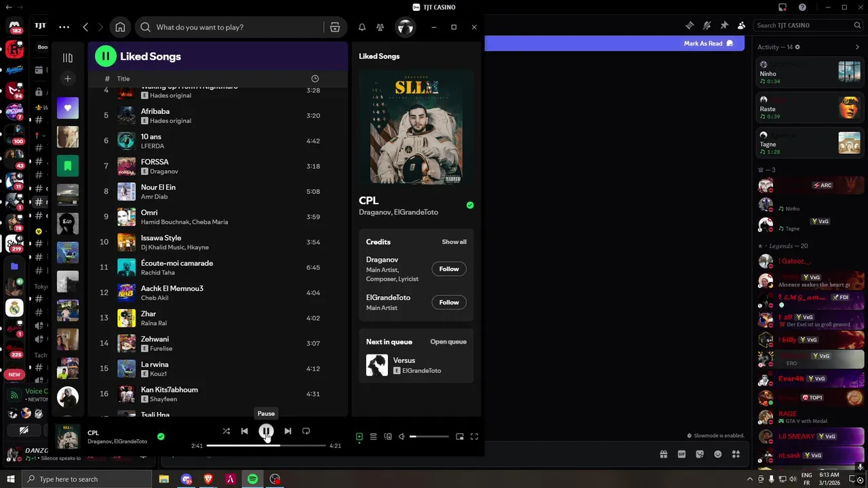
Task: Focus 'Search TJT CASINO' field in Discord
Action: click(x=808, y=25)
